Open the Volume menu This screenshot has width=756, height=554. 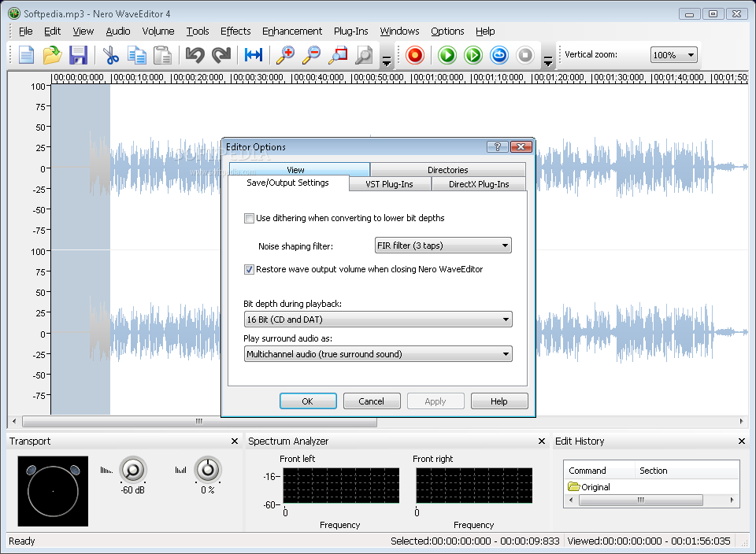point(157,31)
